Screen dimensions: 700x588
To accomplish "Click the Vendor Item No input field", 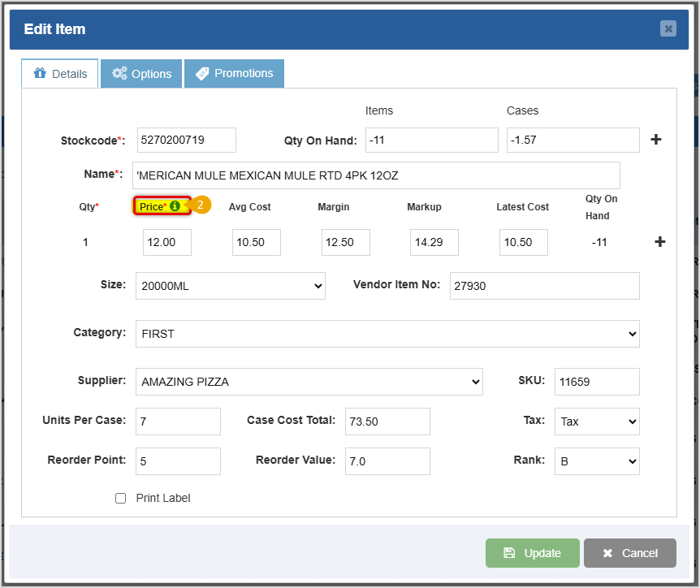I will (544, 285).
